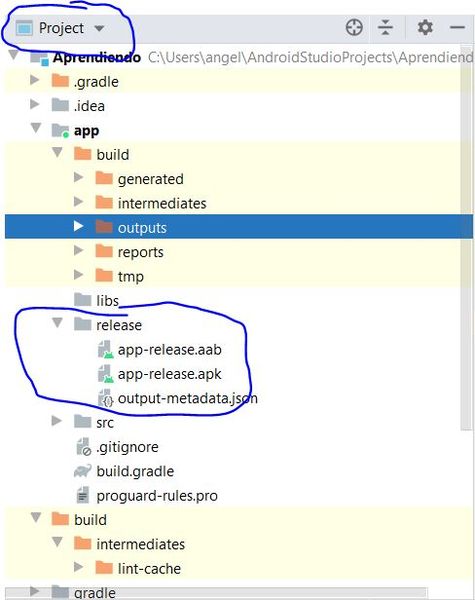Expand the lint-cache folder arrow
475x600 pixels.
(78, 567)
